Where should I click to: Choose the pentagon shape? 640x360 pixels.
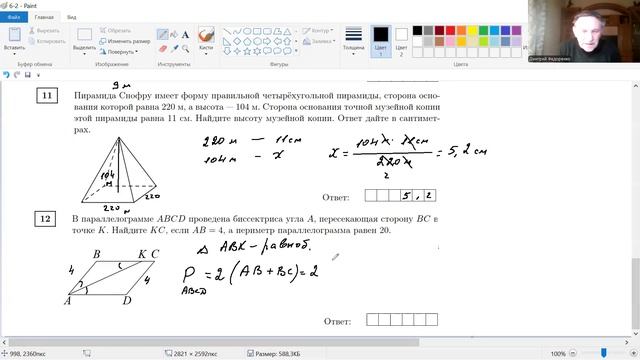[x=247, y=41]
